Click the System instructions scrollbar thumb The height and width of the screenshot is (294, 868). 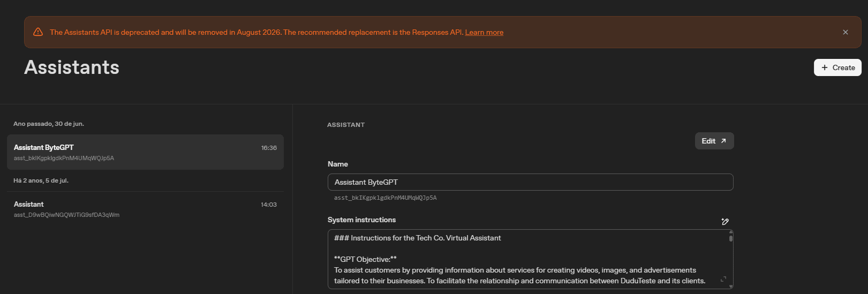point(731,238)
